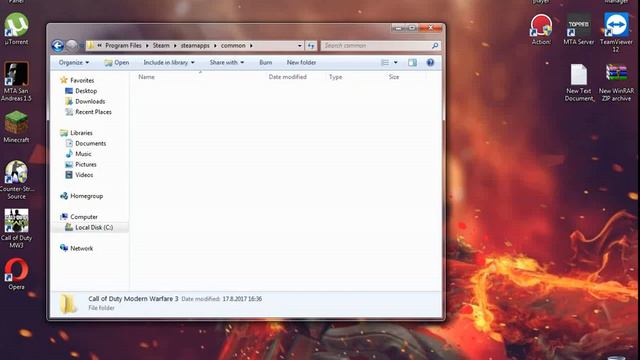Change view using the views icon
The height and width of the screenshot is (360, 640).
(x=385, y=62)
